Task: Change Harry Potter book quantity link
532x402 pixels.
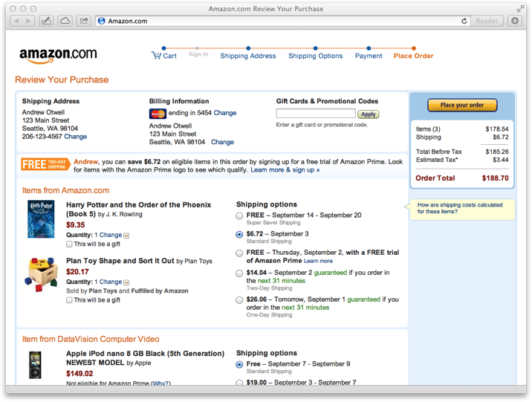Action: (x=111, y=235)
